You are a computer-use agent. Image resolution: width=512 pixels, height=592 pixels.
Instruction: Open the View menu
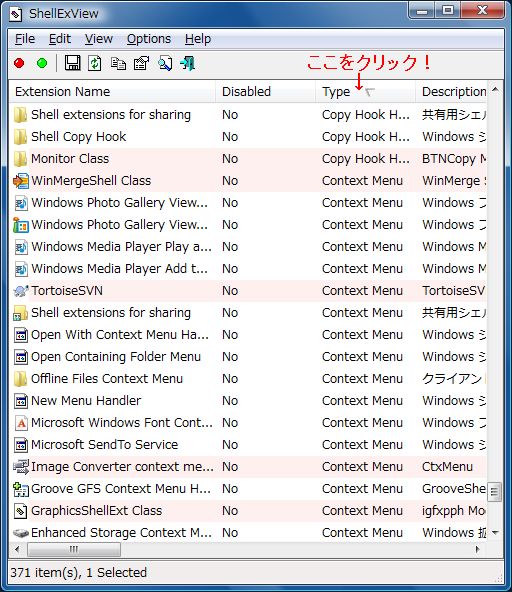pos(99,39)
